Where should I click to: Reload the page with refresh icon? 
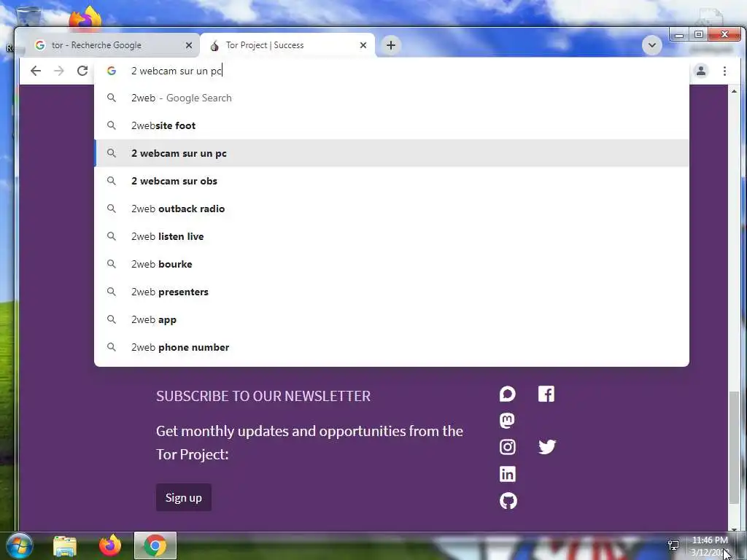[x=82, y=71]
